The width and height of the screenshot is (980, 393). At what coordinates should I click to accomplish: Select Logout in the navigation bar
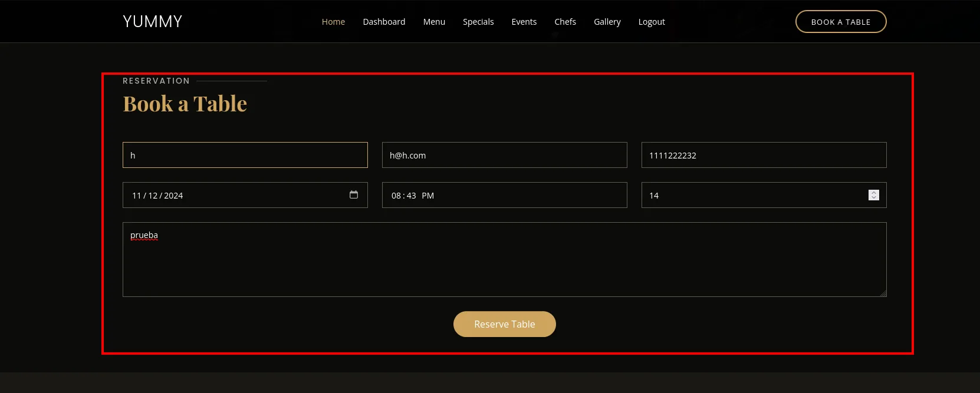pyautogui.click(x=652, y=22)
